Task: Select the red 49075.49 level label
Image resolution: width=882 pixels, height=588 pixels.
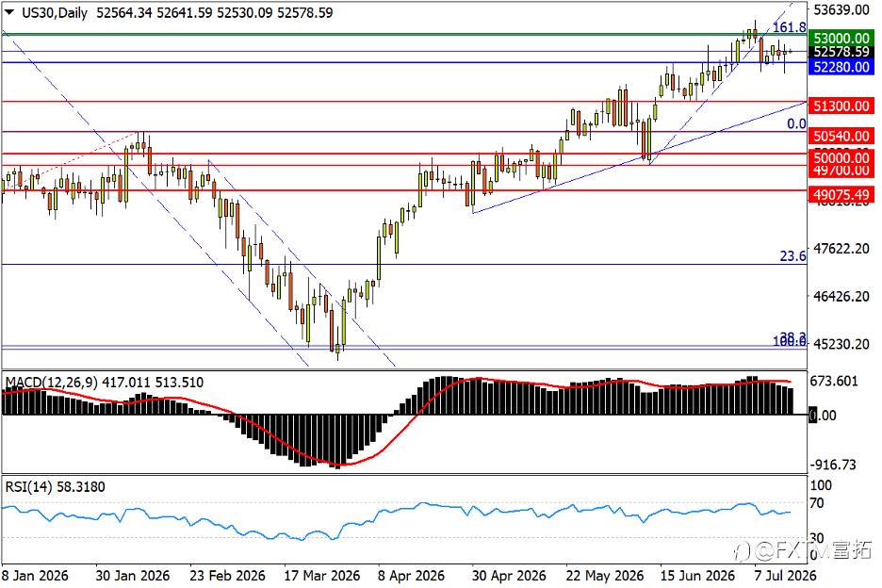Action: tap(841, 195)
